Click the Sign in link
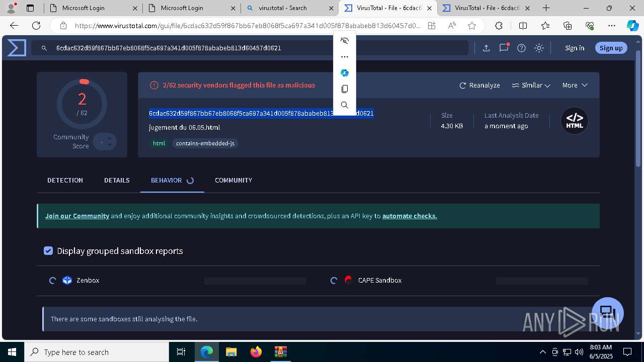 (575, 48)
